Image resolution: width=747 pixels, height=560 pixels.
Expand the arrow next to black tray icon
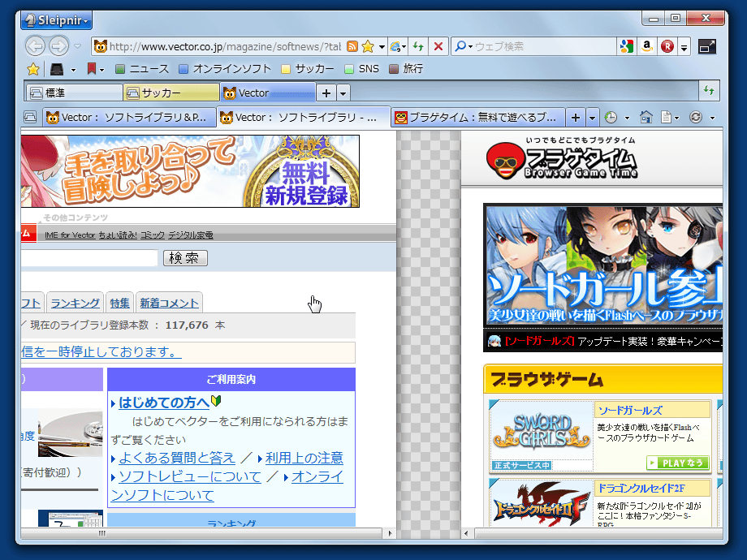coord(73,70)
